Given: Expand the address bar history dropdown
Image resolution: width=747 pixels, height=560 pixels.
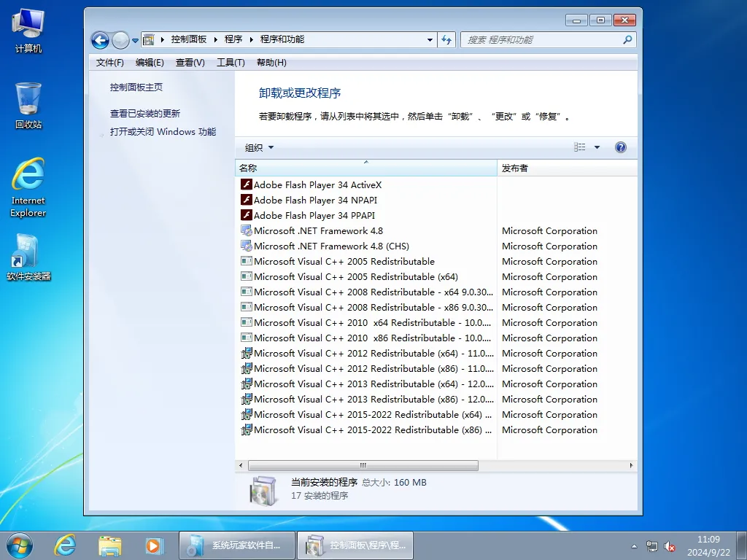Looking at the screenshot, I should [430, 40].
